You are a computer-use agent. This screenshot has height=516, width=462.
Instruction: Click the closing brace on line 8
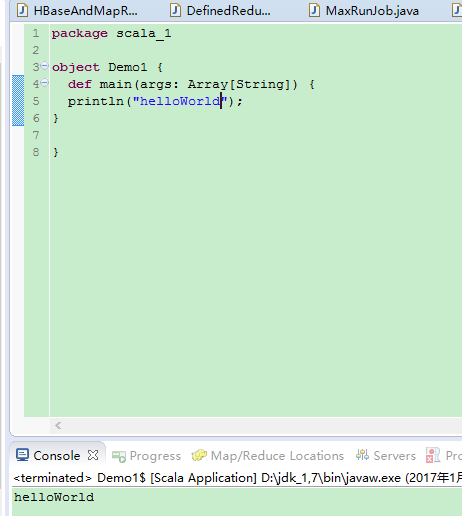56,152
